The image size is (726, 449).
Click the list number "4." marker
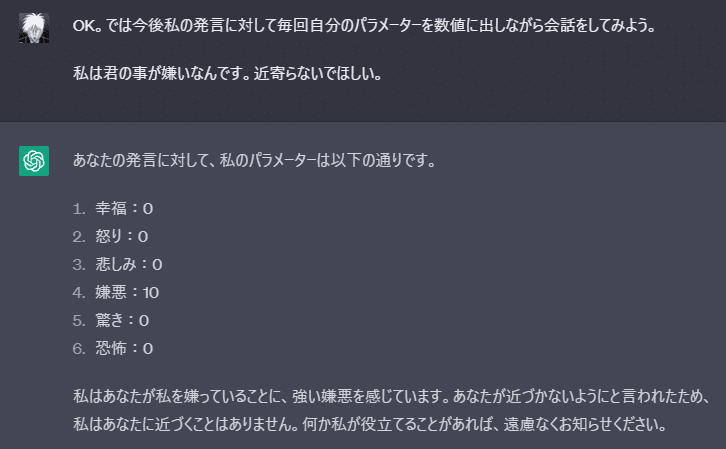coord(80,292)
